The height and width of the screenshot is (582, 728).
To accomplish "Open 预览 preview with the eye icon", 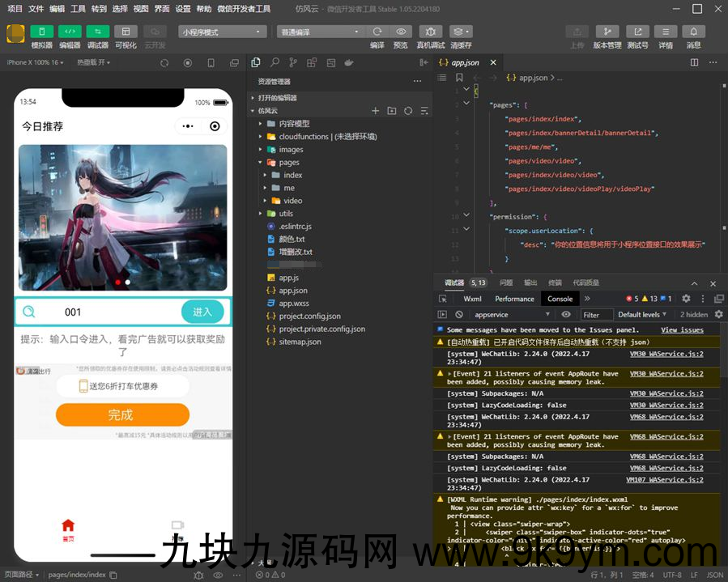I will [401, 32].
